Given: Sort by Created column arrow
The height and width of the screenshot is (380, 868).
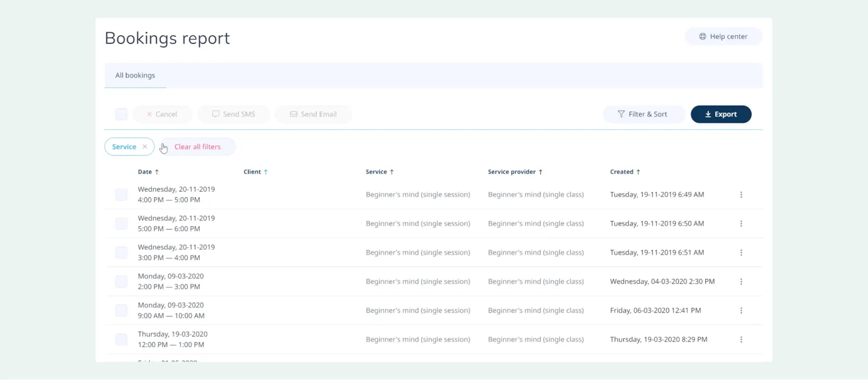Looking at the screenshot, I should point(638,172).
